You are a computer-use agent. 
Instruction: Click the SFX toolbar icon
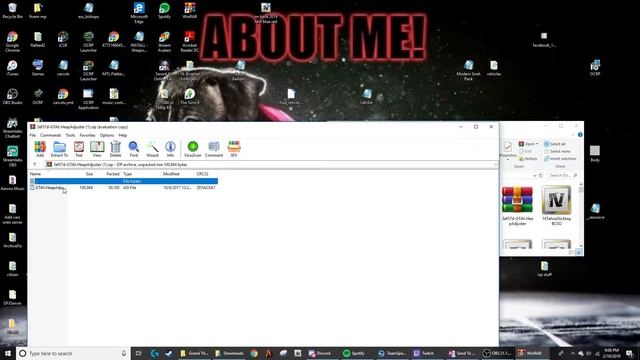click(x=234, y=149)
